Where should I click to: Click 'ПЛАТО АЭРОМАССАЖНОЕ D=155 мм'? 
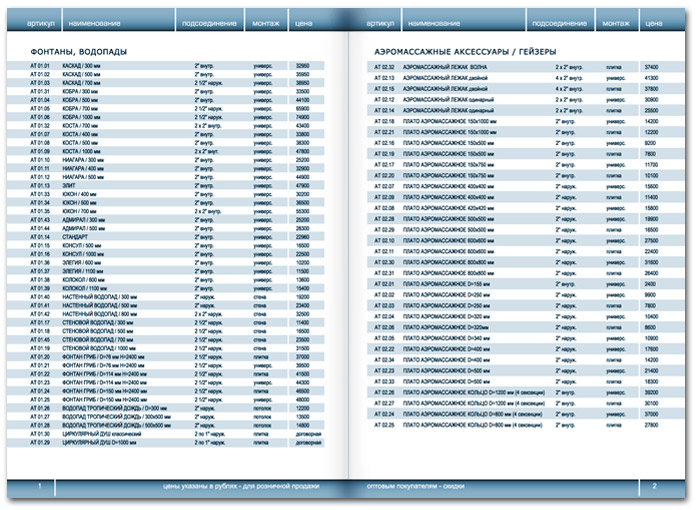pos(446,284)
